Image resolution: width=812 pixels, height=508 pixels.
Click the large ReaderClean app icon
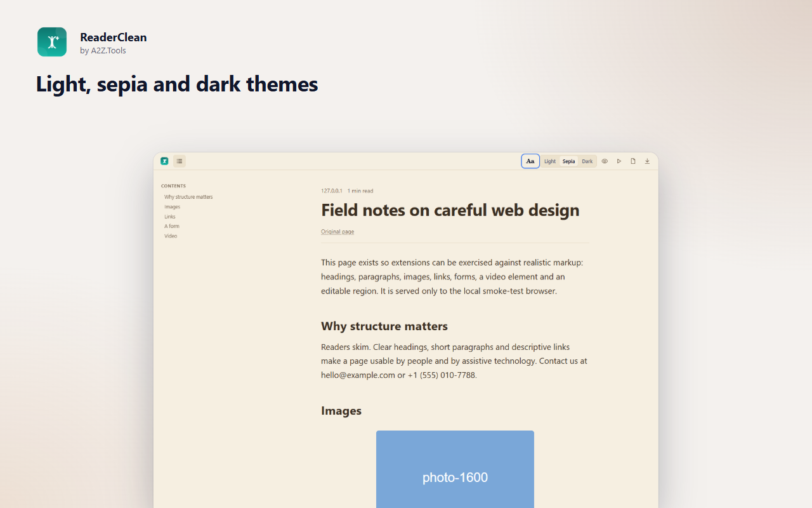pyautogui.click(x=52, y=42)
